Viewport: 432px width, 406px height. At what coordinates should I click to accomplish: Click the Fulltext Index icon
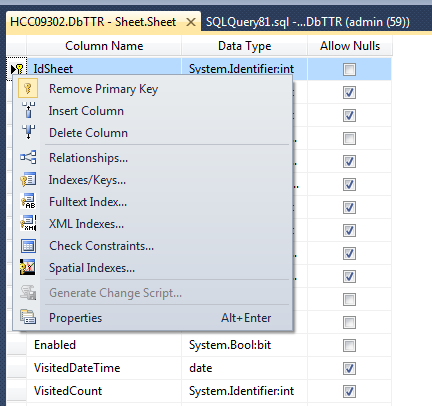pyautogui.click(x=28, y=201)
